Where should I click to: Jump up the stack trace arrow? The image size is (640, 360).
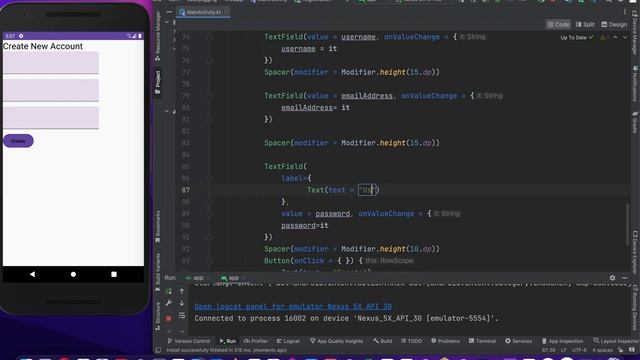coord(182,291)
